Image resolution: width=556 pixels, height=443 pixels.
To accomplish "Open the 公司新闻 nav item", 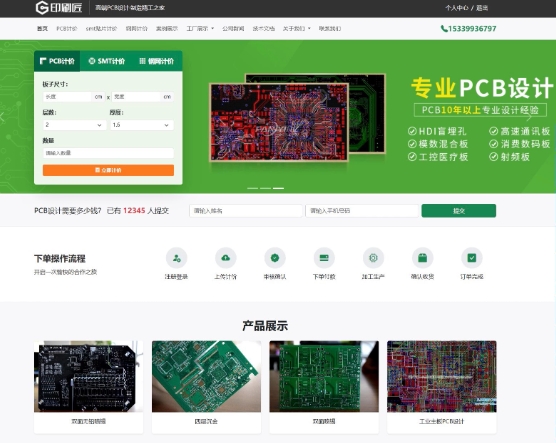I will point(233,29).
